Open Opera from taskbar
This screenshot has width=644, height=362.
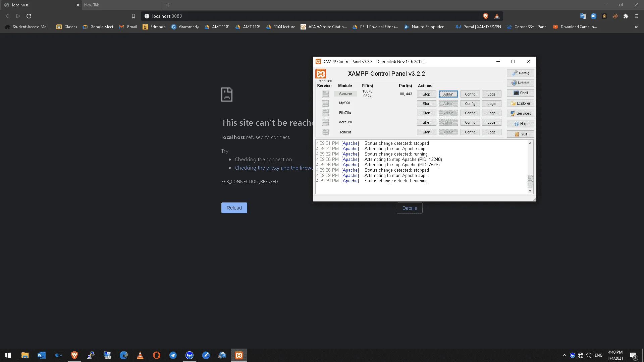pyautogui.click(x=157, y=355)
